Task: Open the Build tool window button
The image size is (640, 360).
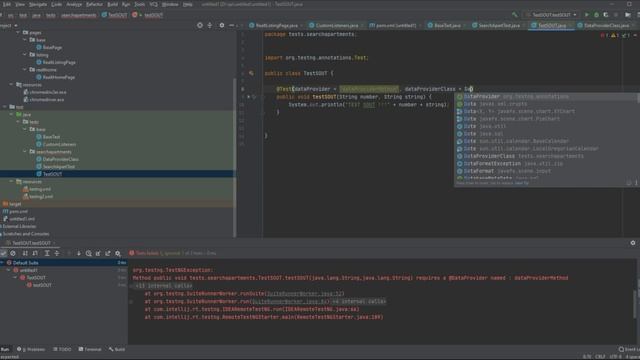Action: coord(117,349)
